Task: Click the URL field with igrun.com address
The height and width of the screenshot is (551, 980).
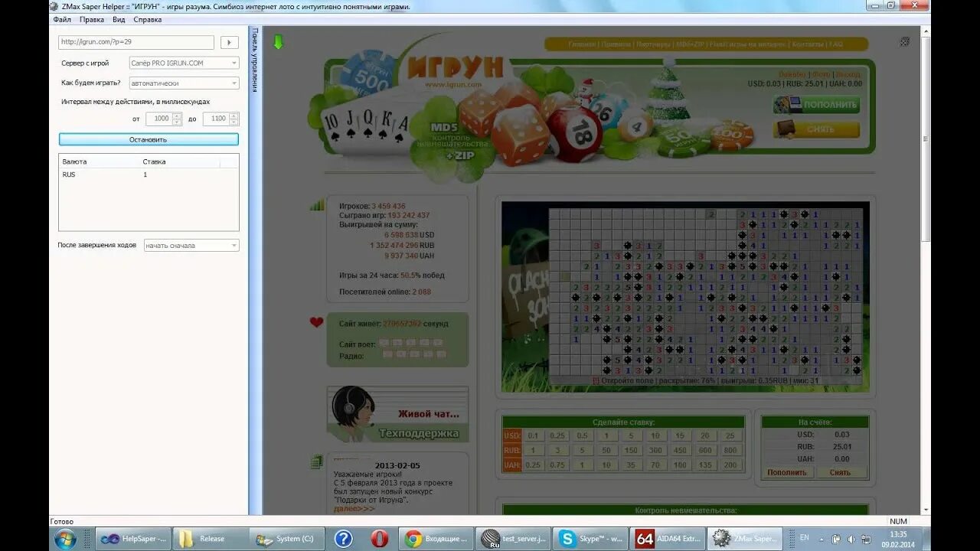Action: pos(136,42)
